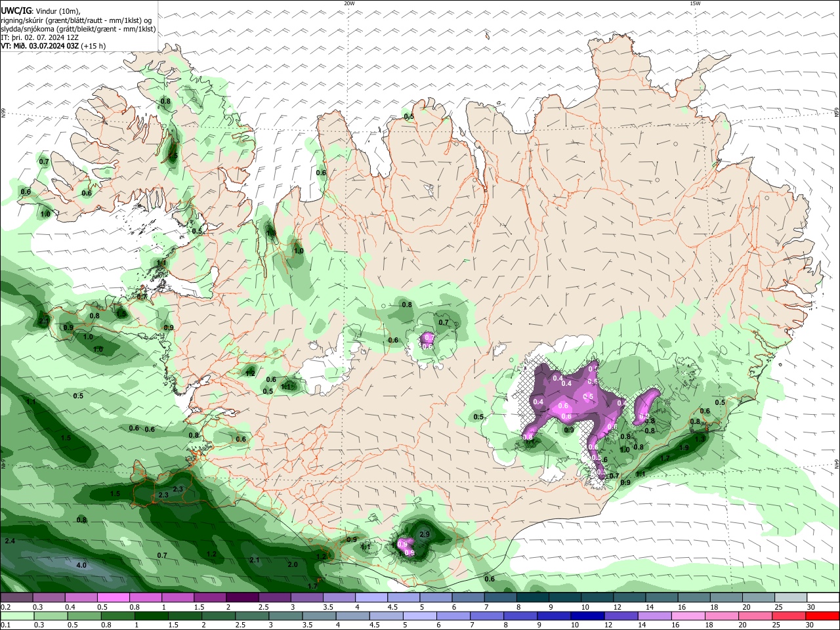Select lower legend row 2.5 swatch
The width and height of the screenshot is (840, 630).
(253, 616)
